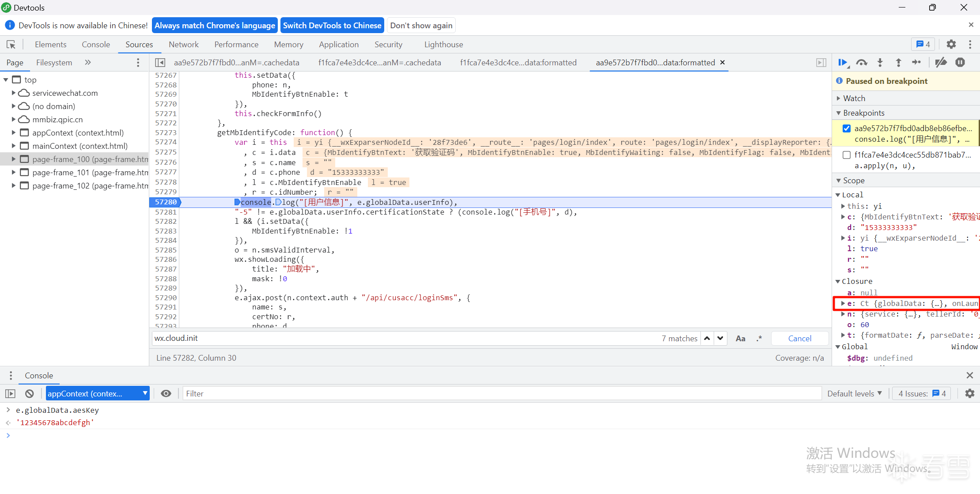This screenshot has width=980, height=494.
Task: Click Step into next function call
Action: click(880, 63)
